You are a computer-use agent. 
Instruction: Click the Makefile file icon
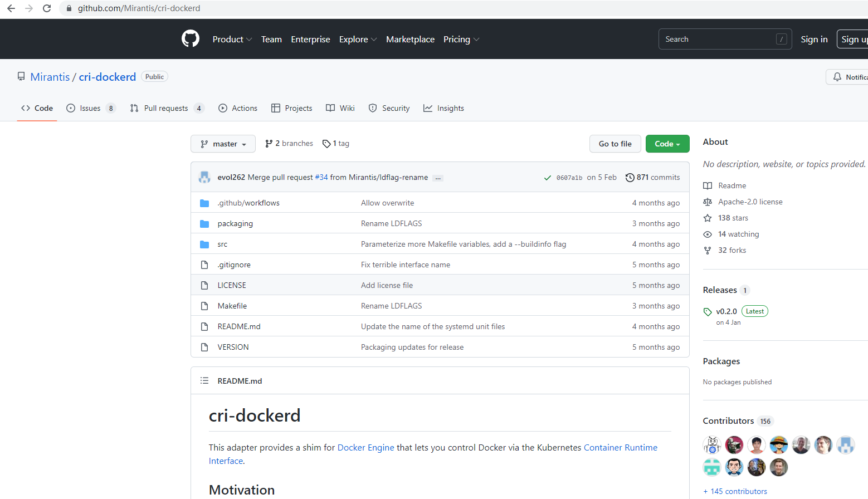tap(204, 306)
